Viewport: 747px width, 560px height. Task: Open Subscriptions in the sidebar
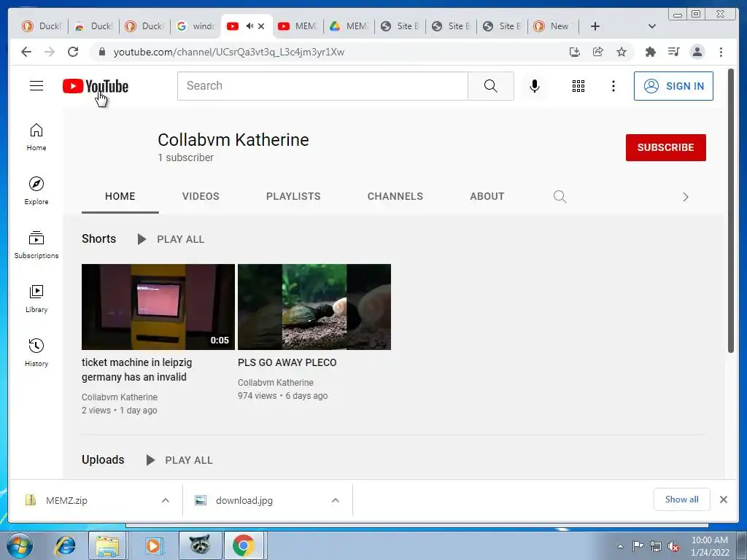(36, 245)
